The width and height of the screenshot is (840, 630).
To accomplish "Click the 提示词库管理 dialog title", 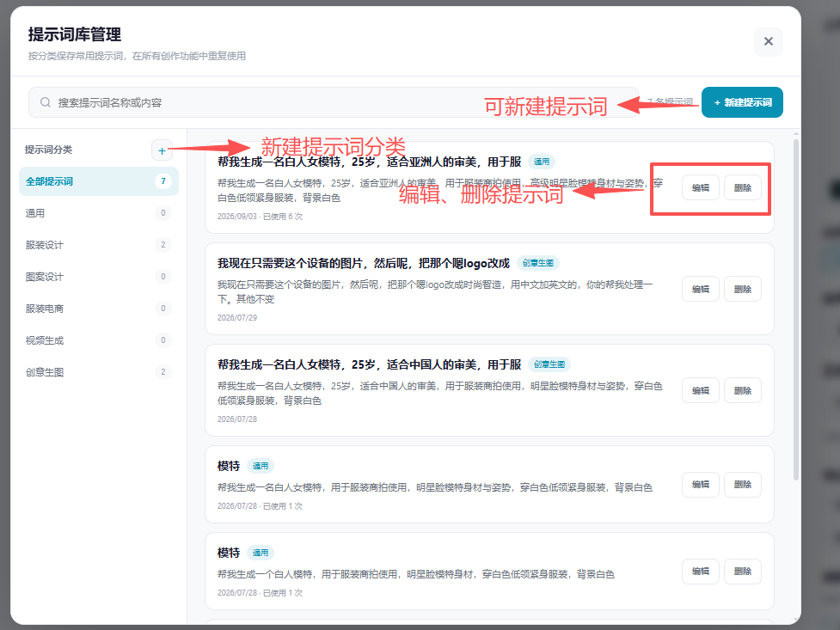I will tap(75, 34).
